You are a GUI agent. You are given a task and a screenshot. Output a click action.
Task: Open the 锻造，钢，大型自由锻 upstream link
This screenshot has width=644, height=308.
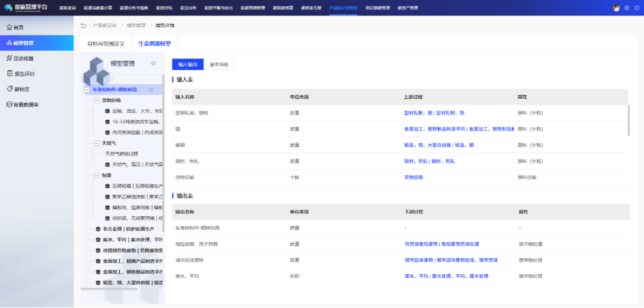click(x=438, y=145)
